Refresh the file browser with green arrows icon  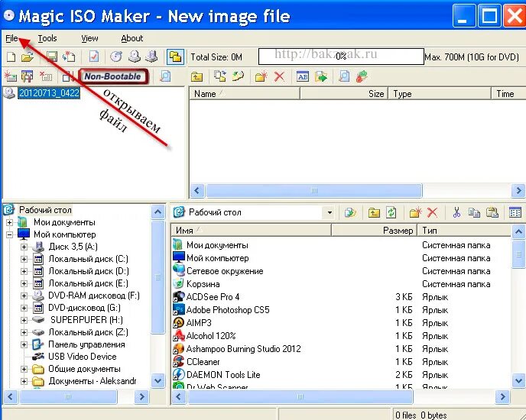391,212
